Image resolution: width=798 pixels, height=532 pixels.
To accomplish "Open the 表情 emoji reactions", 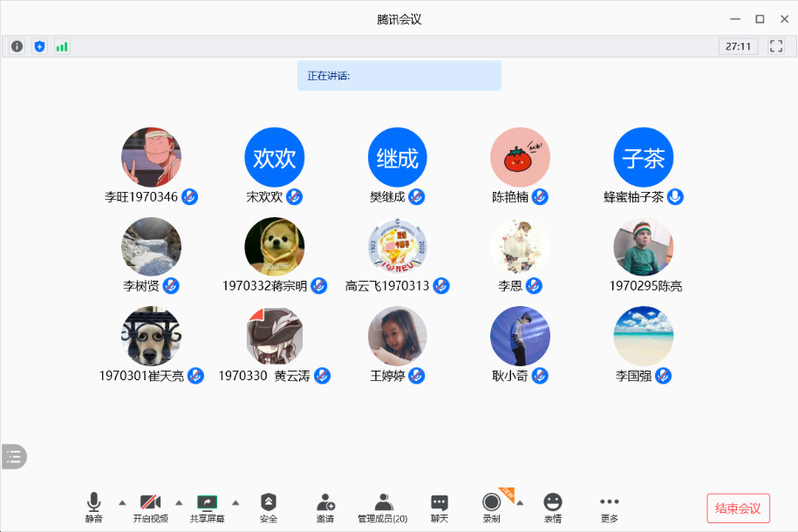I will [x=552, y=507].
